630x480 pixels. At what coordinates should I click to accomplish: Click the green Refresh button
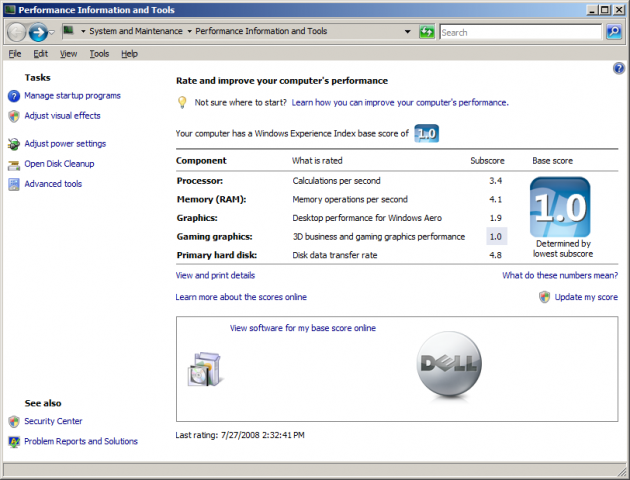[427, 32]
